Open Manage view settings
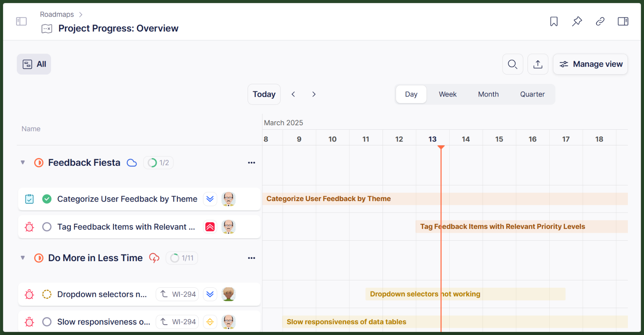 click(590, 64)
